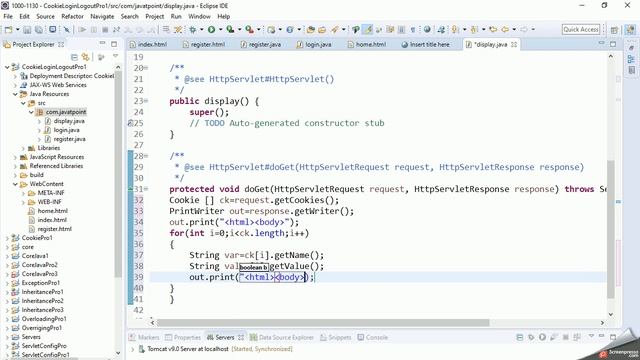The width and height of the screenshot is (640, 360).
Task: Click the Previous Annotation toolbar icon
Action: [x=474, y=29]
